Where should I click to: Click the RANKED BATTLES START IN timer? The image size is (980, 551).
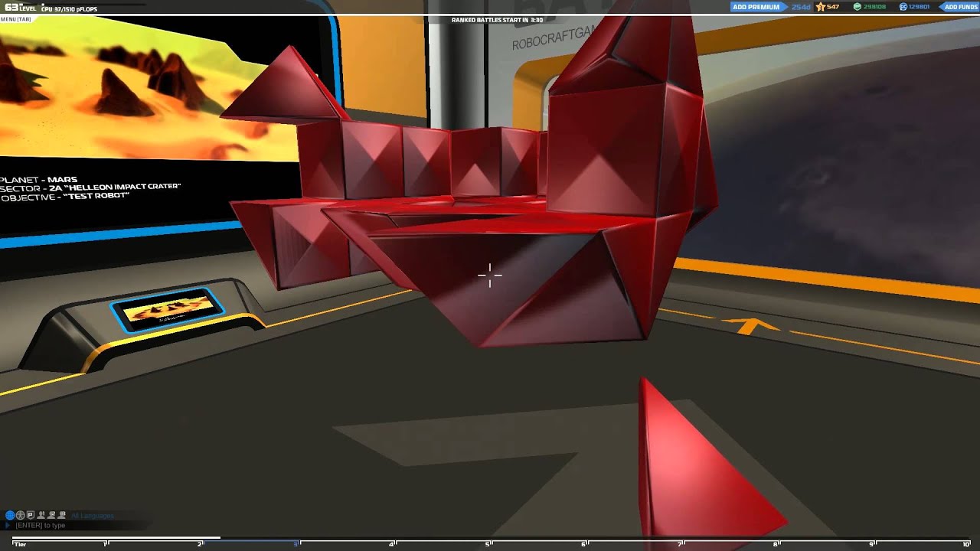497,20
